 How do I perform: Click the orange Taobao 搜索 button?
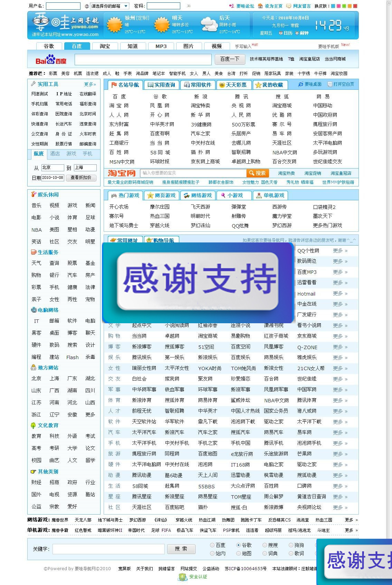pyautogui.click(x=258, y=173)
